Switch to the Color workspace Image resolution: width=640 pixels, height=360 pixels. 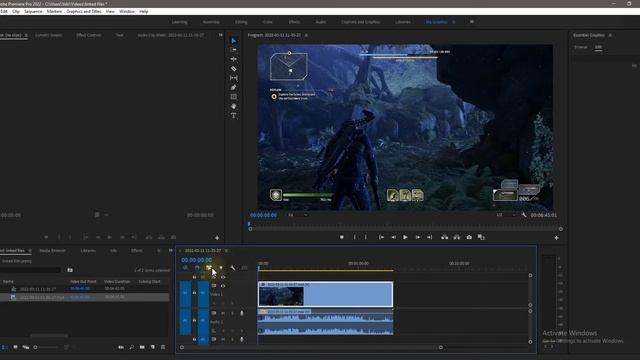[x=268, y=22]
